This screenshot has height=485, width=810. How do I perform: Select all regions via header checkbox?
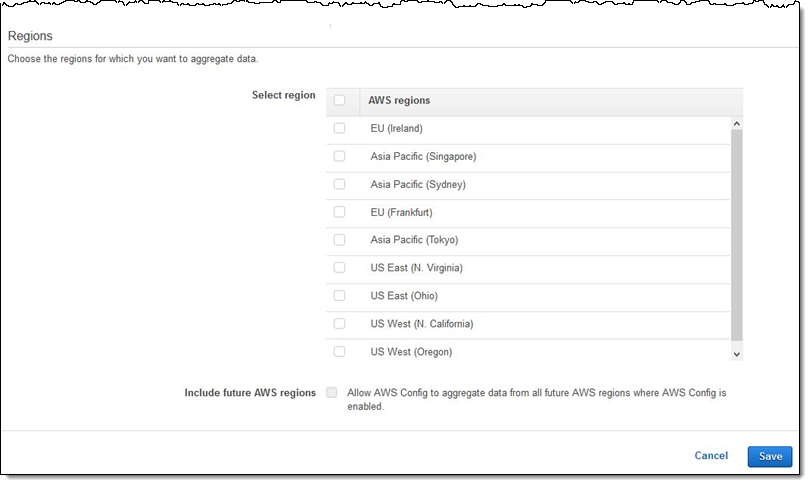pyautogui.click(x=340, y=100)
